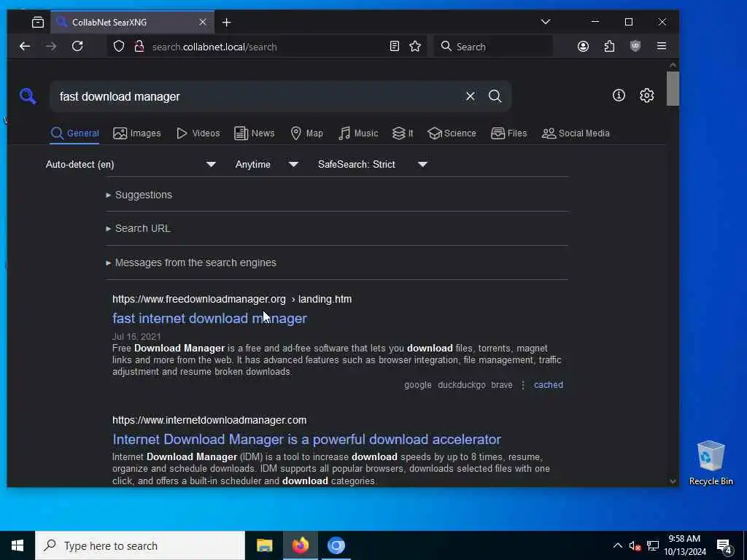Viewport: 747px width, 560px height.
Task: Open fast internet download manager result
Action: pos(209,318)
